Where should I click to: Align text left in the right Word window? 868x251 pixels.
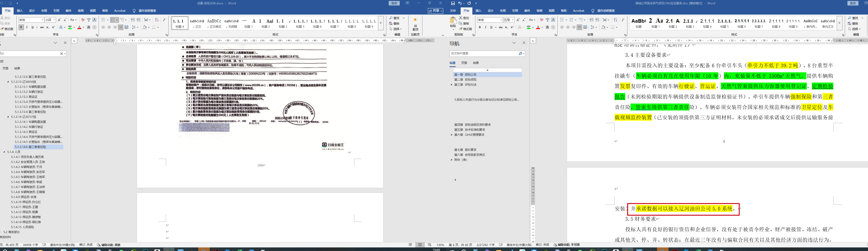click(562, 27)
